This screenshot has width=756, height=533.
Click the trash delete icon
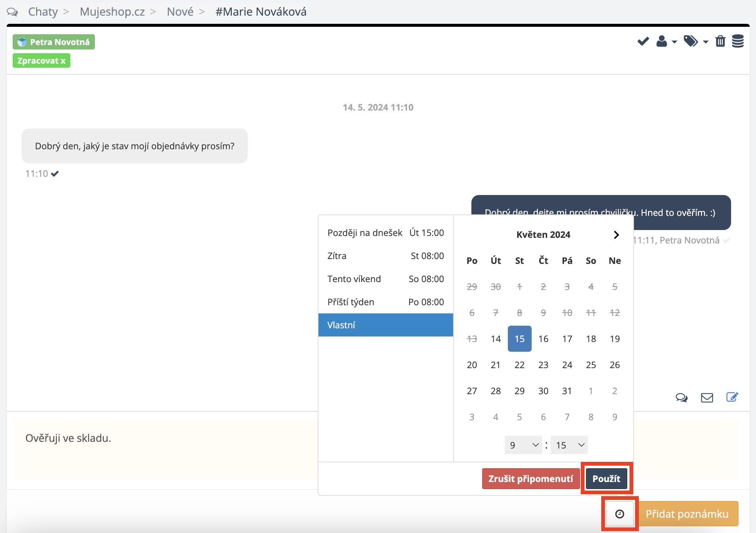[720, 41]
